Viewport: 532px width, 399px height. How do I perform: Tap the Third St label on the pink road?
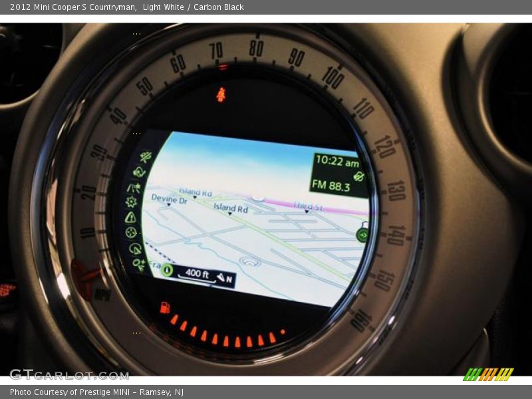(308, 206)
